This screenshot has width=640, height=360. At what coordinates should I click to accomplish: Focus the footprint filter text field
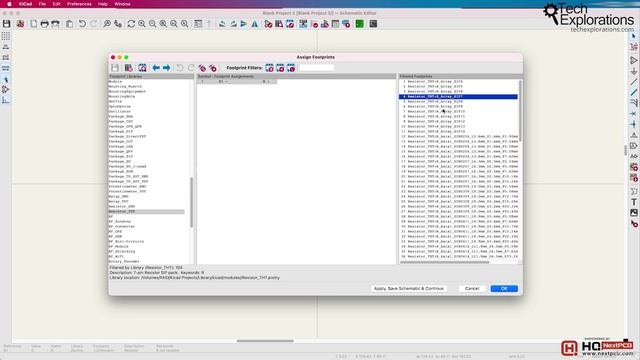point(316,68)
